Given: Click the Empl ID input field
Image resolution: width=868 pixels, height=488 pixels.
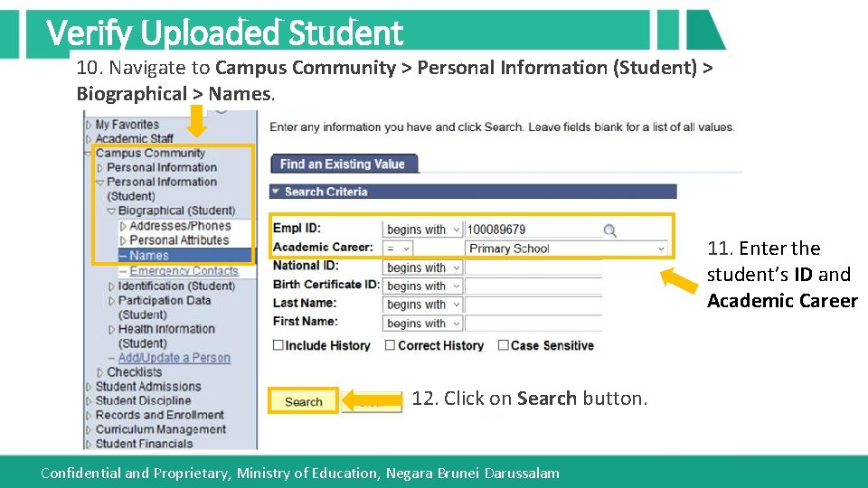Looking at the screenshot, I should point(533,230).
